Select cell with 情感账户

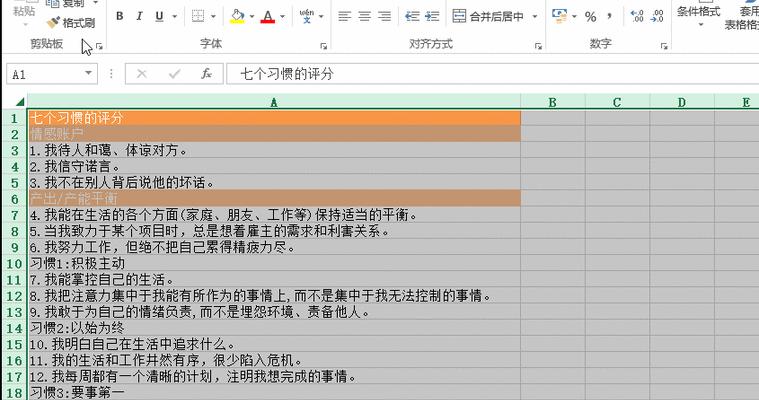tap(274, 134)
